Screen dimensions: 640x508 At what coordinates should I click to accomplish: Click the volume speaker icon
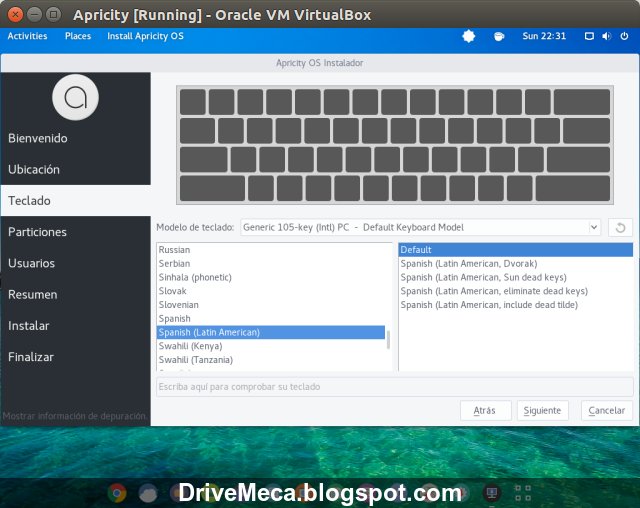point(607,36)
